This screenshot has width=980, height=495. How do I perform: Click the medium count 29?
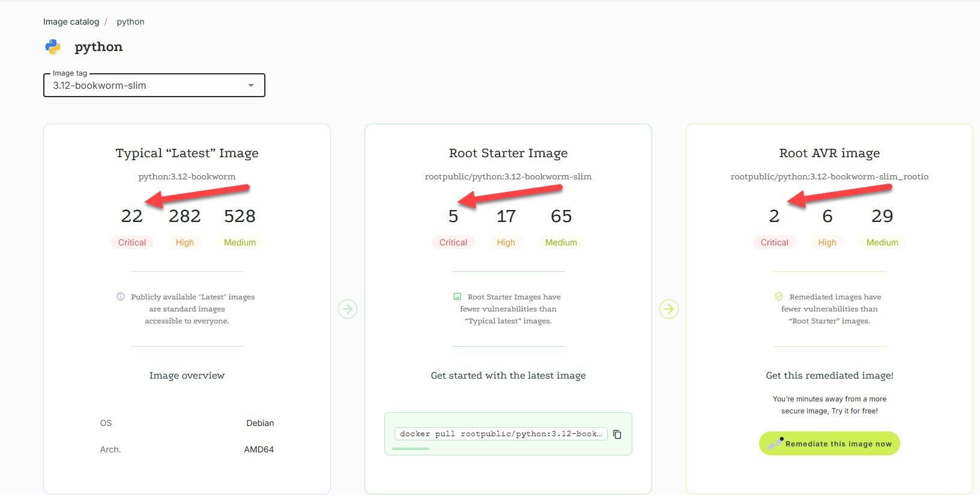tap(882, 216)
